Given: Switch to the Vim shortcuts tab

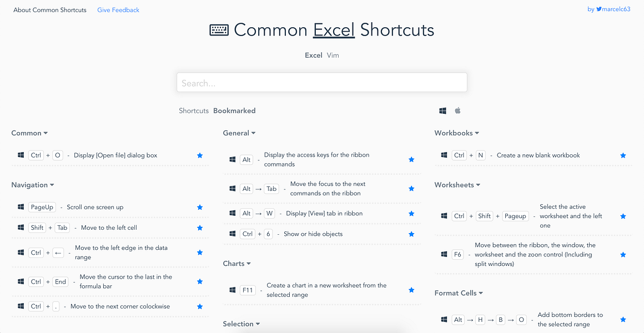Looking at the screenshot, I should (x=333, y=55).
